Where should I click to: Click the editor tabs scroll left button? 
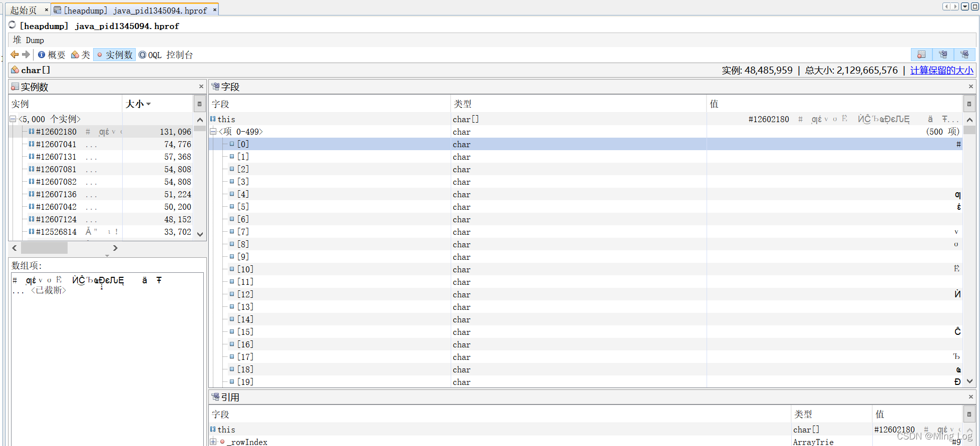[x=946, y=7]
